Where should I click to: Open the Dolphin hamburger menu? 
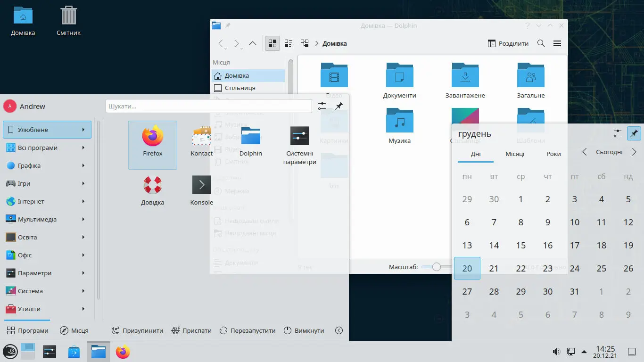click(x=557, y=43)
